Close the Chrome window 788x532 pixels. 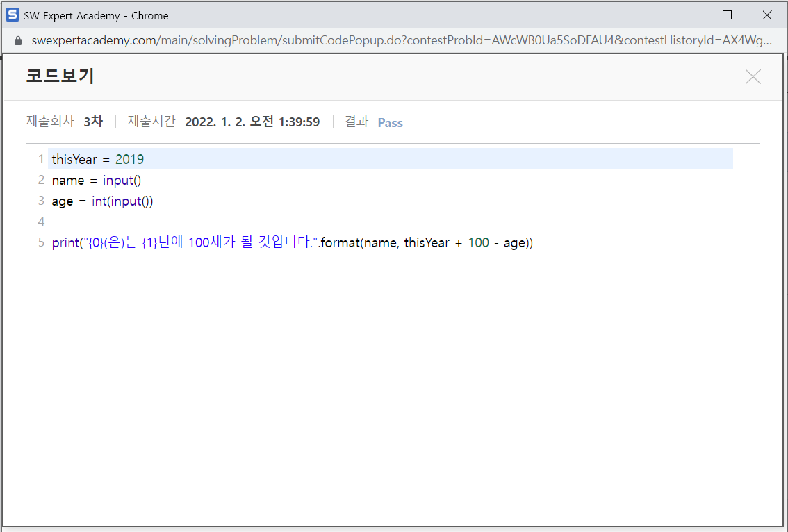pyautogui.click(x=767, y=15)
